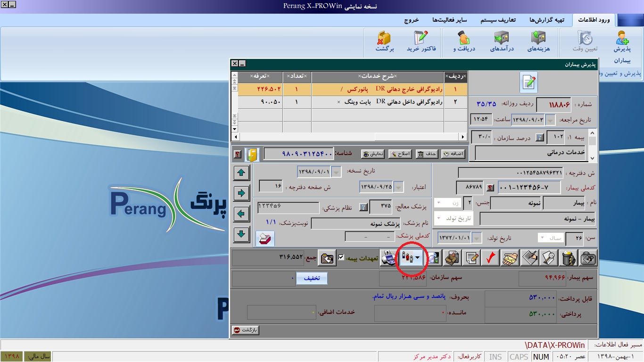Click the تخفیف discount button
The width and height of the screenshot is (644, 362).
[x=311, y=279]
